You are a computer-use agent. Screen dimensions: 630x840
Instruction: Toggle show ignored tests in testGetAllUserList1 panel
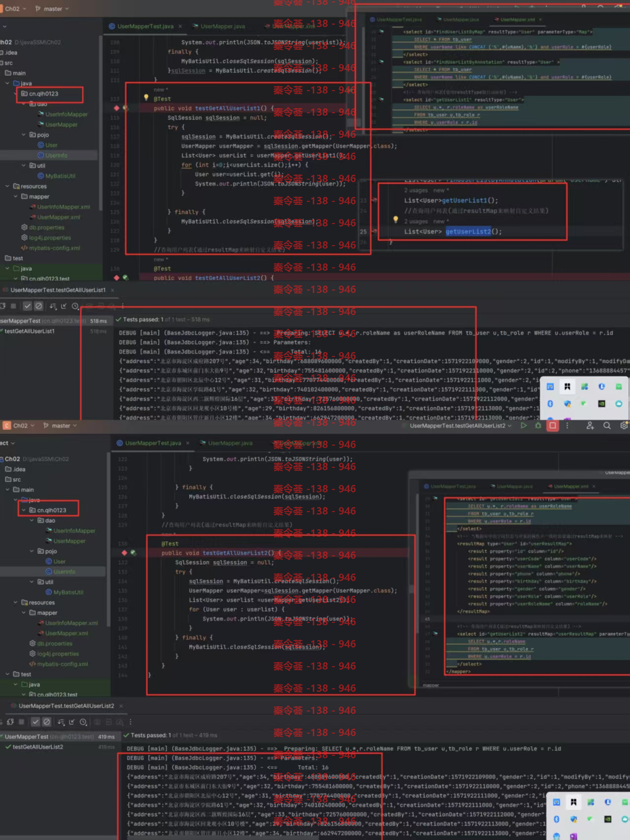click(38, 306)
